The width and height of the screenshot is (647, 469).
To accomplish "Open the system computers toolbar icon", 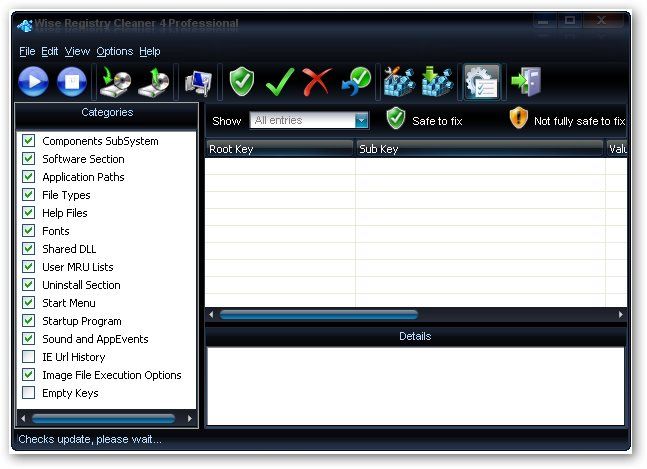I will (x=198, y=82).
